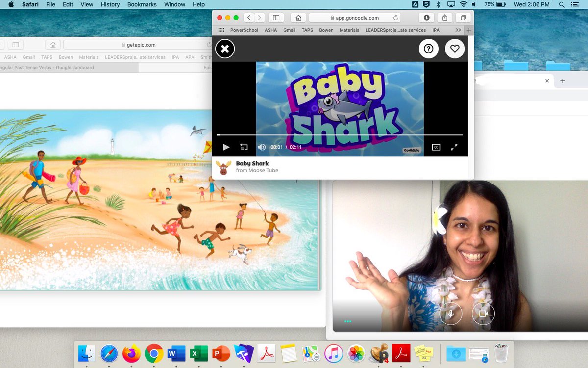Open the ASHA bookmark in GoNoodle window

pos(270,30)
